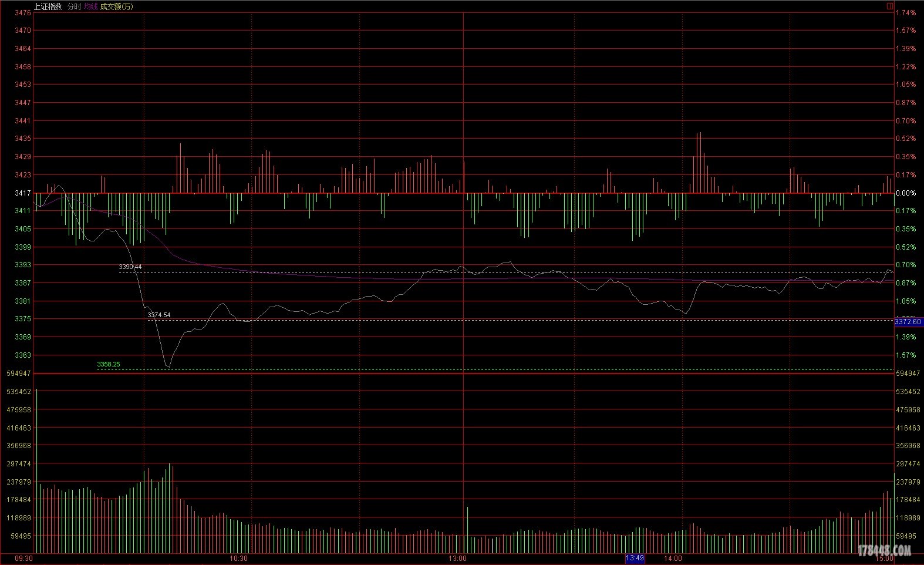The width and height of the screenshot is (924, 565).
Task: Click the green 3393 price axis value
Action: coord(23,265)
